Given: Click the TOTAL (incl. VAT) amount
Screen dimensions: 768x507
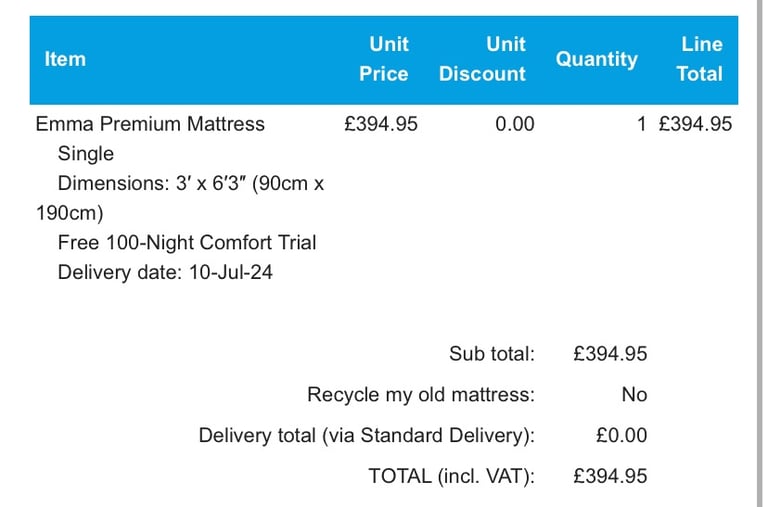Looking at the screenshot, I should click(x=610, y=476).
